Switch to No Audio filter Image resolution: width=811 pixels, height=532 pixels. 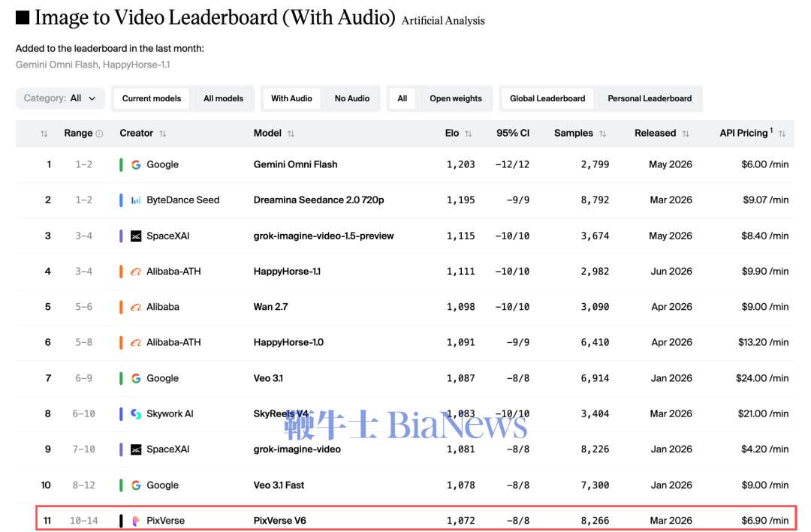(351, 98)
